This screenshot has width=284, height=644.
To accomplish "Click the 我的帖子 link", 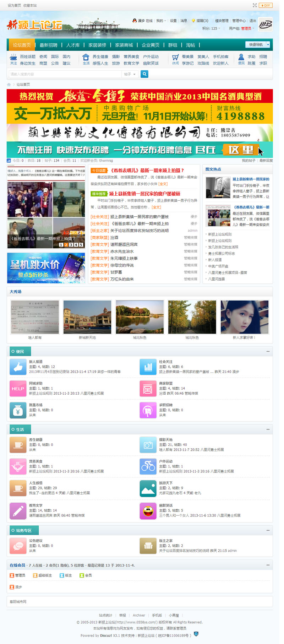I will (x=248, y=161).
